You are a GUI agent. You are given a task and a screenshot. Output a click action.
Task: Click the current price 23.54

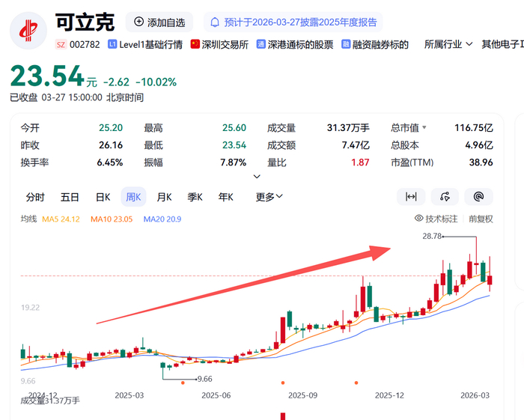[47, 76]
